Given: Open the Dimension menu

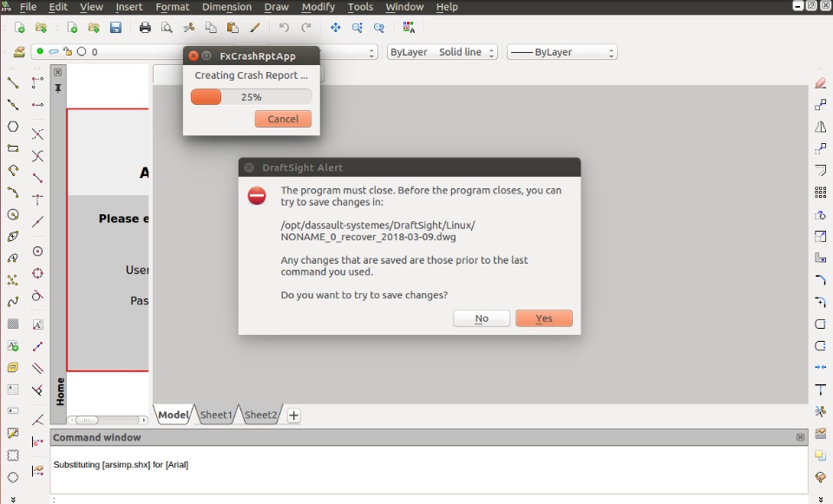Looking at the screenshot, I should (226, 7).
